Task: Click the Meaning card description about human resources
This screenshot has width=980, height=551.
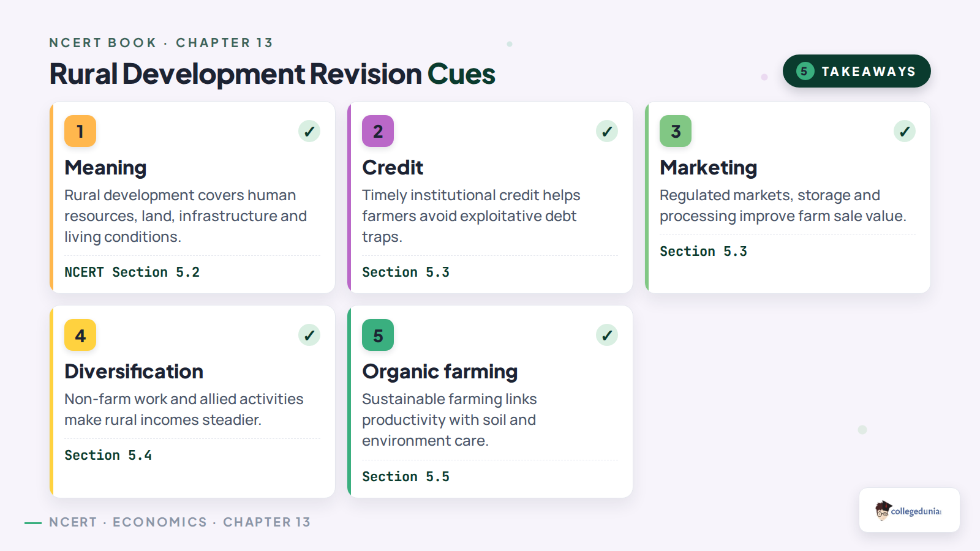Action: [x=186, y=216]
